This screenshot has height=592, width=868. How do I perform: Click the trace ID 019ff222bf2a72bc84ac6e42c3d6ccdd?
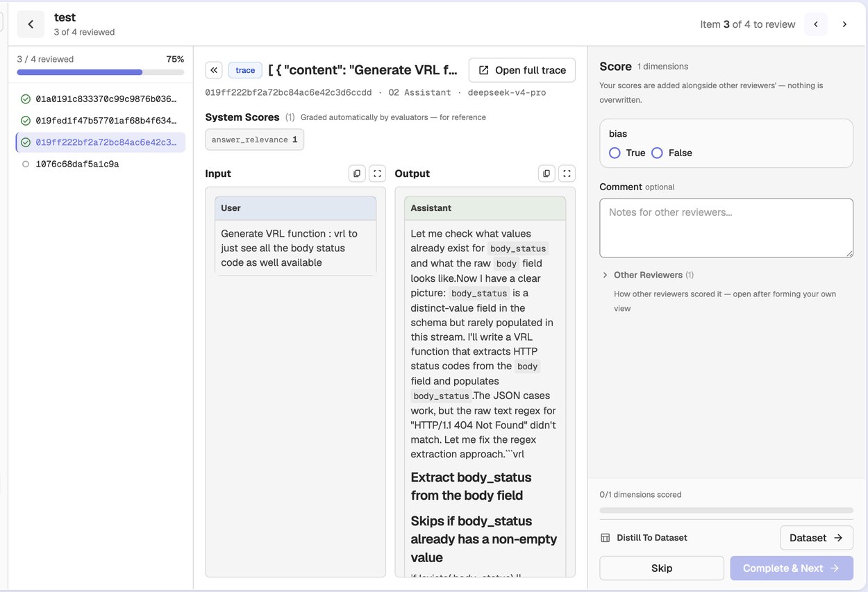[289, 92]
